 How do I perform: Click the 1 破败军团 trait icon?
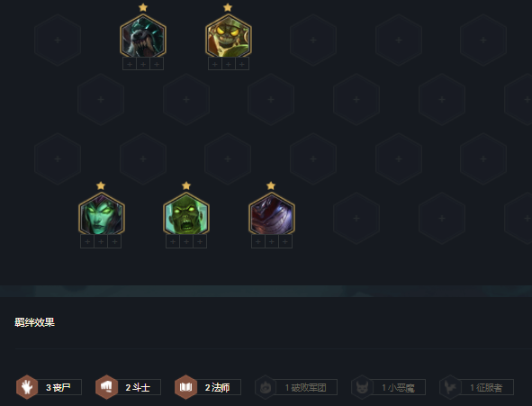coord(266,387)
